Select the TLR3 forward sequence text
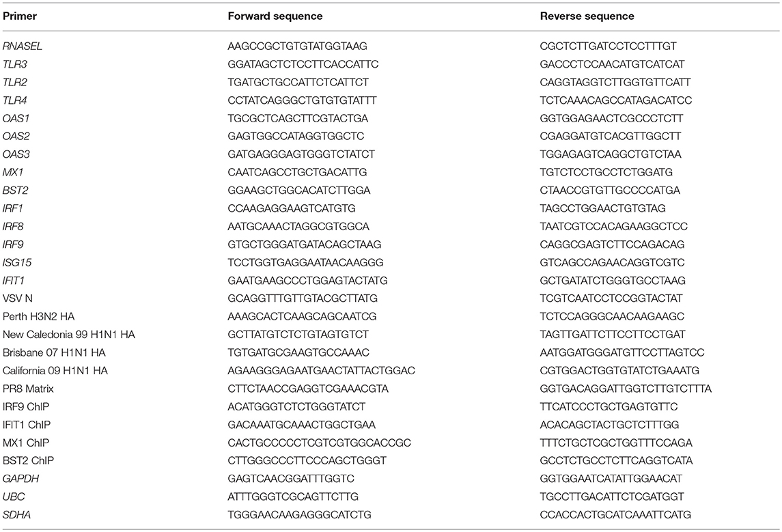The image size is (782, 532). [303, 64]
